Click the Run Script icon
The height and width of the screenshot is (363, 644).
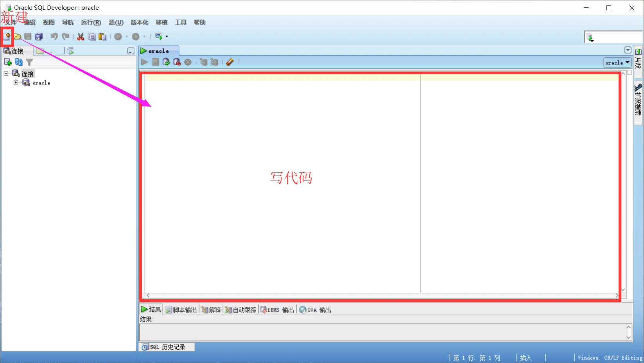tap(156, 62)
